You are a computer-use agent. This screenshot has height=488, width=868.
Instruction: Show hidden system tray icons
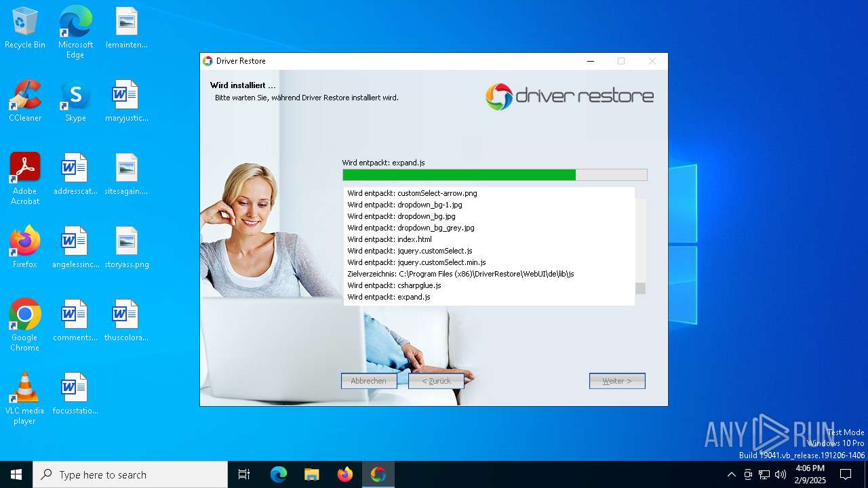(x=731, y=474)
